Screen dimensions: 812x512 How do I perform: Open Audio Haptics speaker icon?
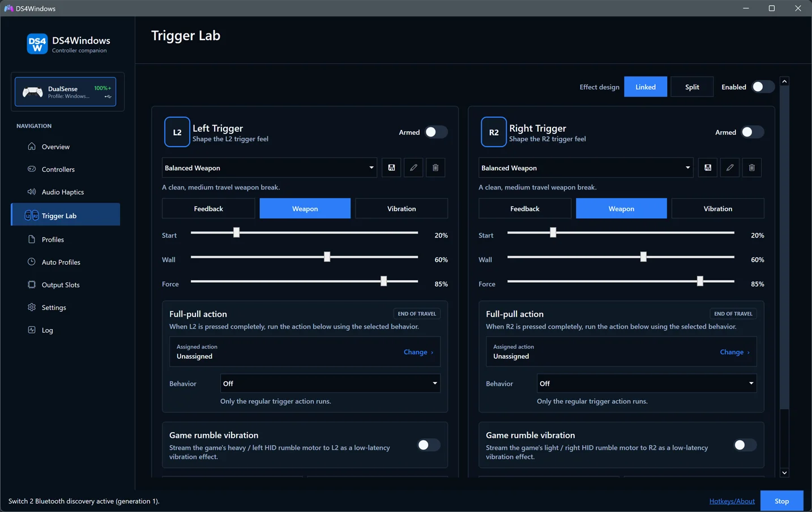pyautogui.click(x=32, y=192)
